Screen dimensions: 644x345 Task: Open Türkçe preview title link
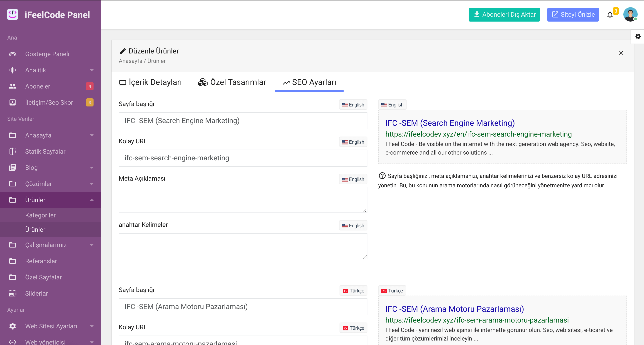click(x=454, y=309)
